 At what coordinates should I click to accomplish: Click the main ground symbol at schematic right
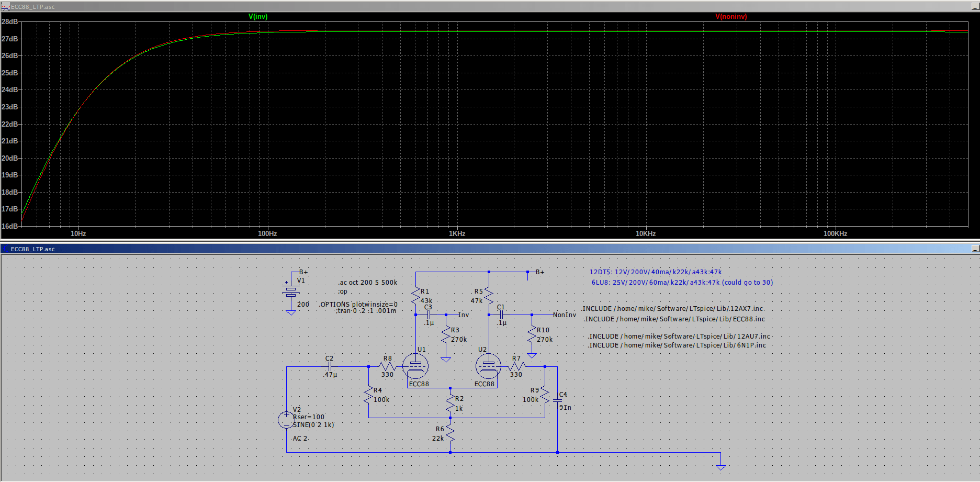pos(721,467)
